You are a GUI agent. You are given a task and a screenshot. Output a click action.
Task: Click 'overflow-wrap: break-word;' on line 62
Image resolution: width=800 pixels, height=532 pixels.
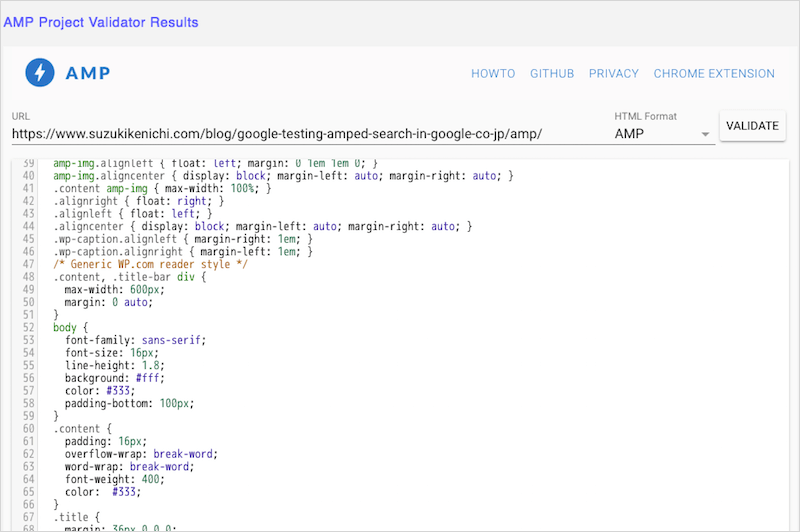[141, 454]
